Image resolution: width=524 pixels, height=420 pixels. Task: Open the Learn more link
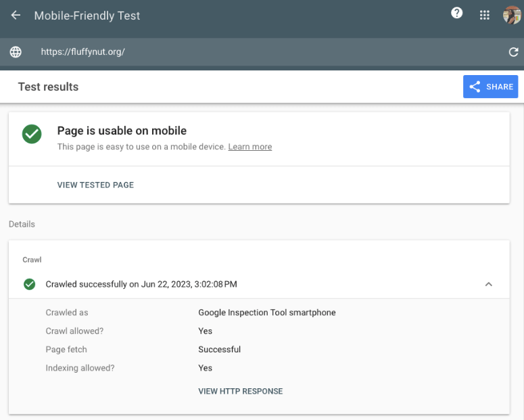pos(250,147)
